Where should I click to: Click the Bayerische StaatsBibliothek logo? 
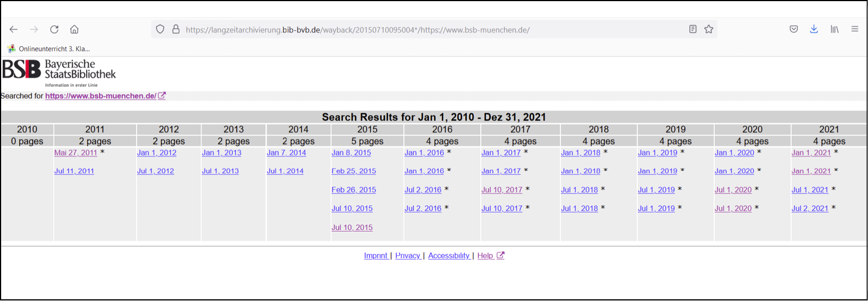click(x=59, y=73)
